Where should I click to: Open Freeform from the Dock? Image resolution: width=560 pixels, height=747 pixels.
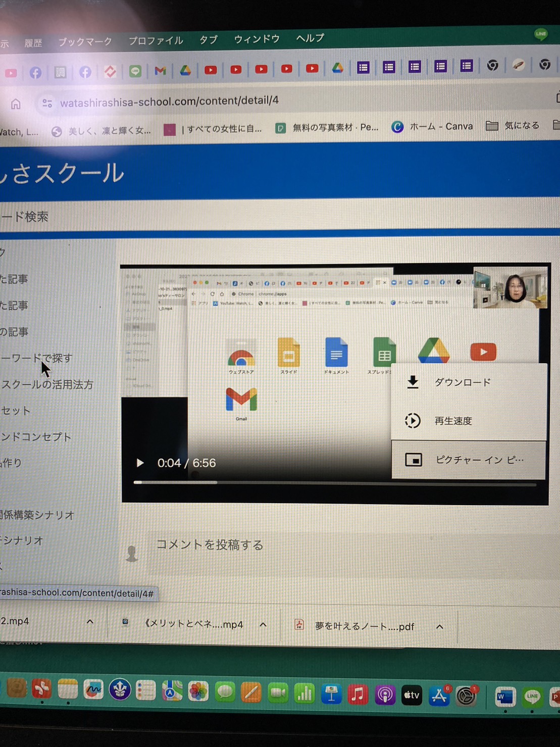tap(93, 689)
